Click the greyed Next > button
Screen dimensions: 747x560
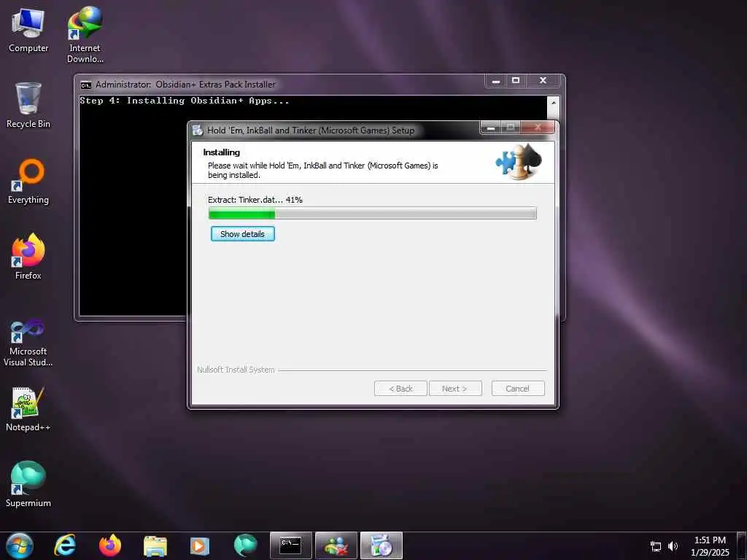click(455, 389)
